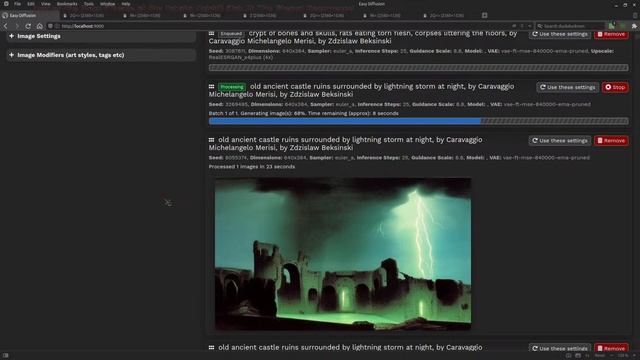Expand Image Modifiers (art styles, tags etc)
640x360 pixels.
(101, 55)
